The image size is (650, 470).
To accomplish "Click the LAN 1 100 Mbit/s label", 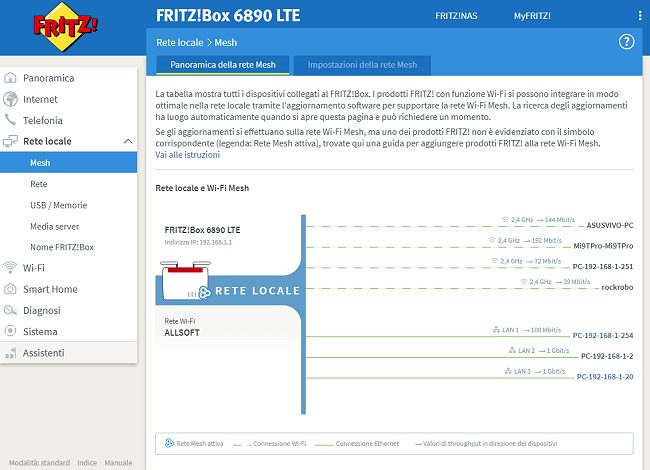I will coord(531,330).
